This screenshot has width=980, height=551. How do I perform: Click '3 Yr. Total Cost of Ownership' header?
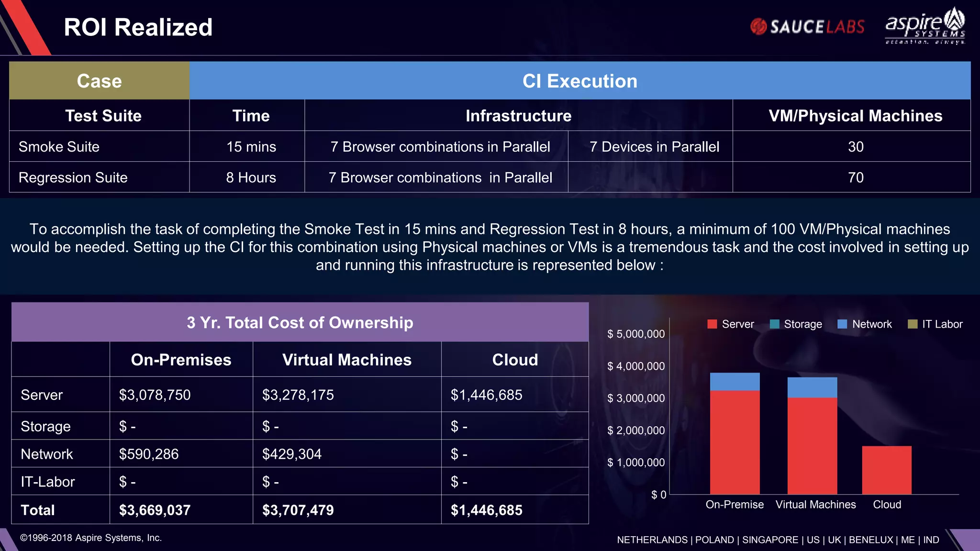[x=300, y=322]
